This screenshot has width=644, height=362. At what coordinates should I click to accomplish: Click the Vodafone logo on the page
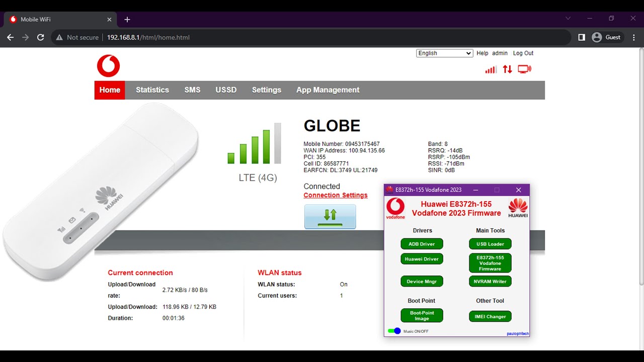[x=108, y=66]
